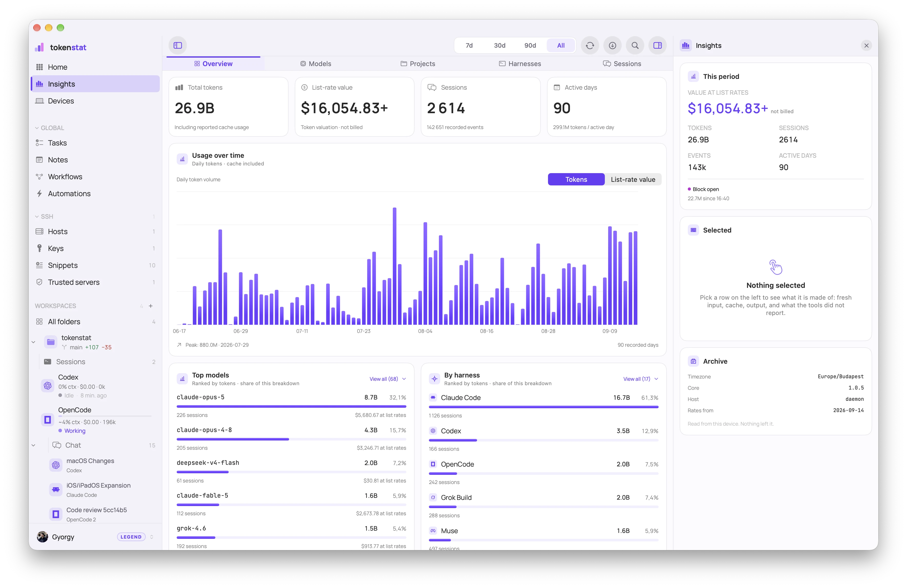
Task: Toggle the left sidebar panel icon
Action: 178,45
